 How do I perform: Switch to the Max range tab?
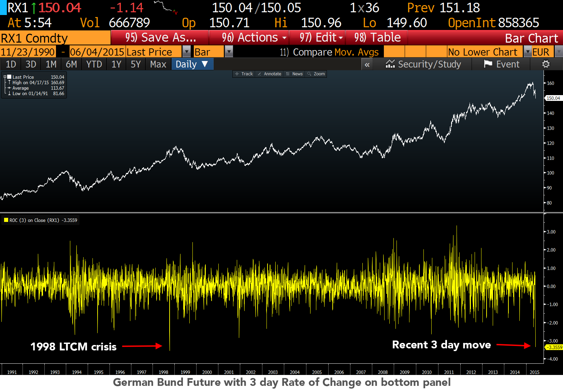(158, 64)
